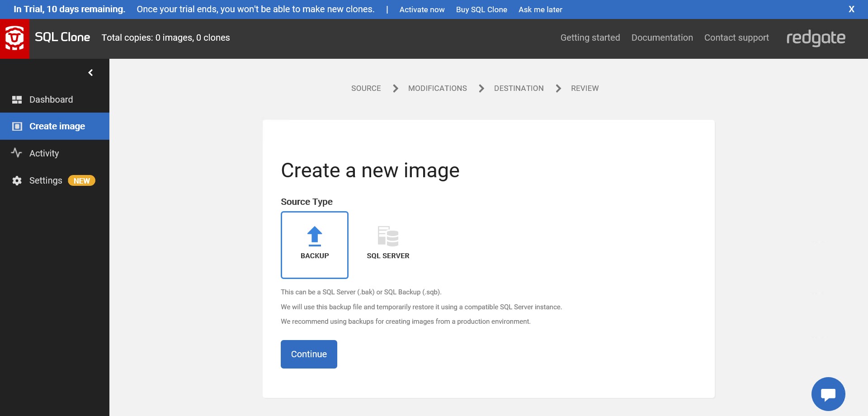Click the SQL Server database icon
This screenshot has width=868, height=416.
(388, 236)
